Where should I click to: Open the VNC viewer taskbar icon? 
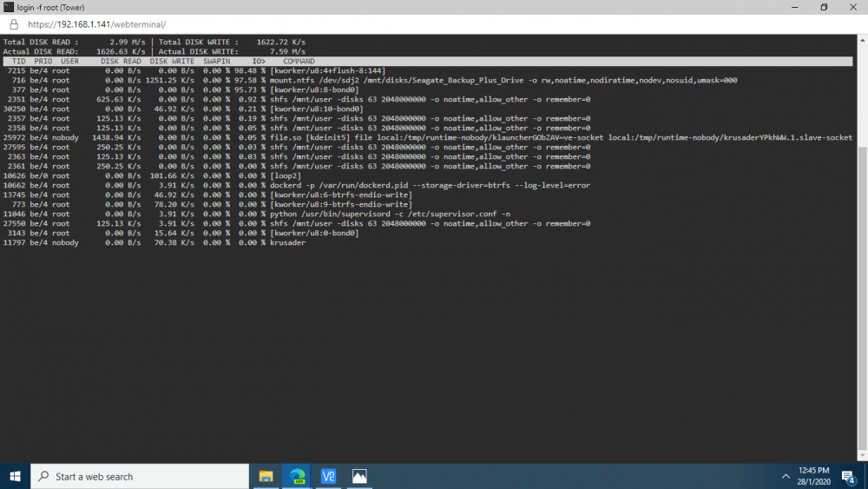click(x=328, y=476)
